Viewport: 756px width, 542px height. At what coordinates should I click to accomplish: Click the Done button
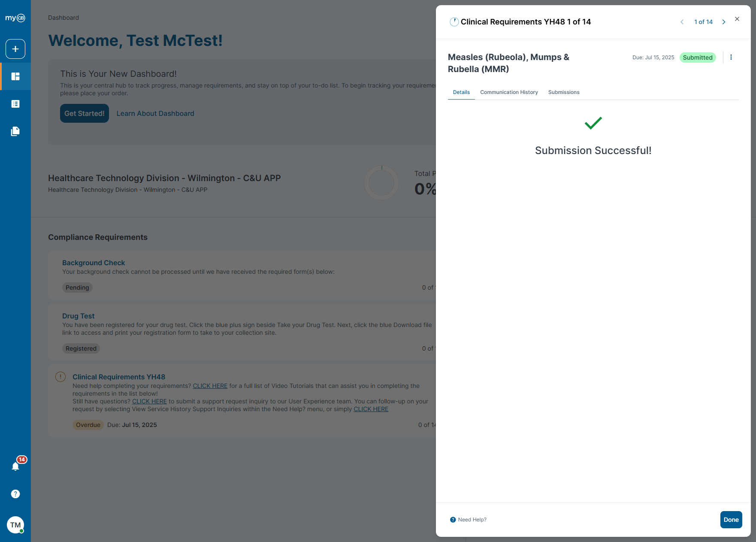pyautogui.click(x=731, y=520)
